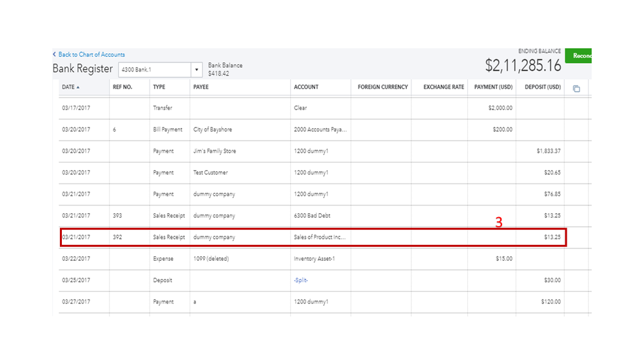Open the 4300 Bank.1 account dropdown
This screenshot has height=362, width=644.
pyautogui.click(x=197, y=70)
